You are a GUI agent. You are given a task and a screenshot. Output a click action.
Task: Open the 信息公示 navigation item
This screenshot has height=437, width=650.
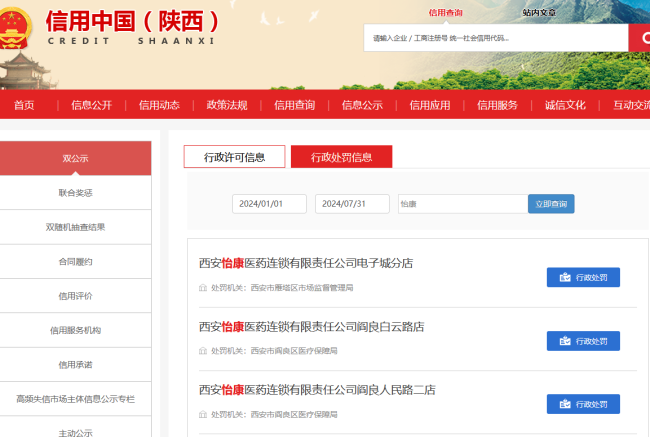(362, 105)
